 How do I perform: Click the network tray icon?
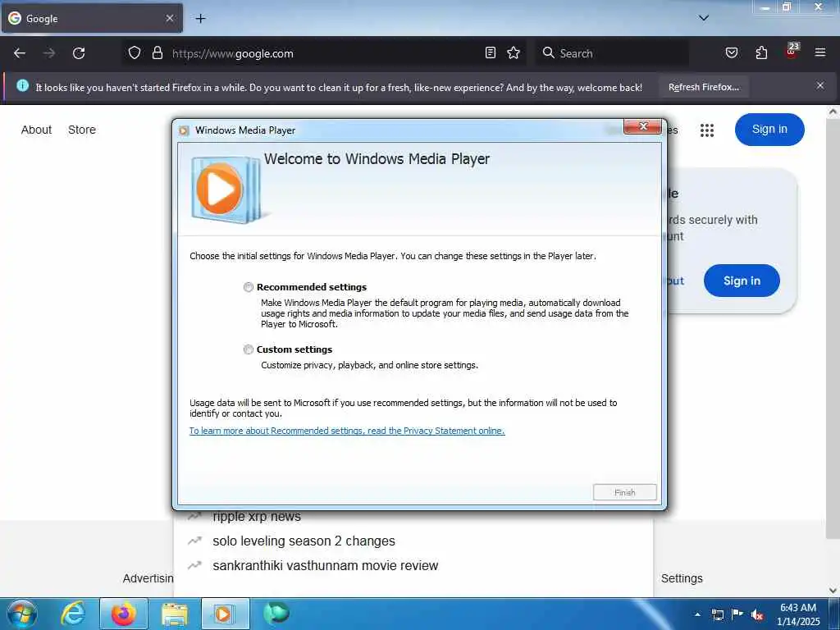tap(717, 614)
